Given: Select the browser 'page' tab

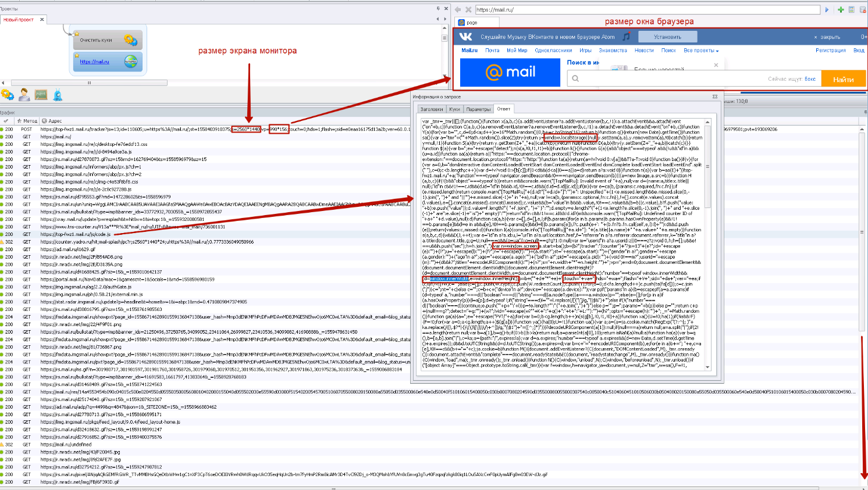Looking at the screenshot, I should click(477, 22).
